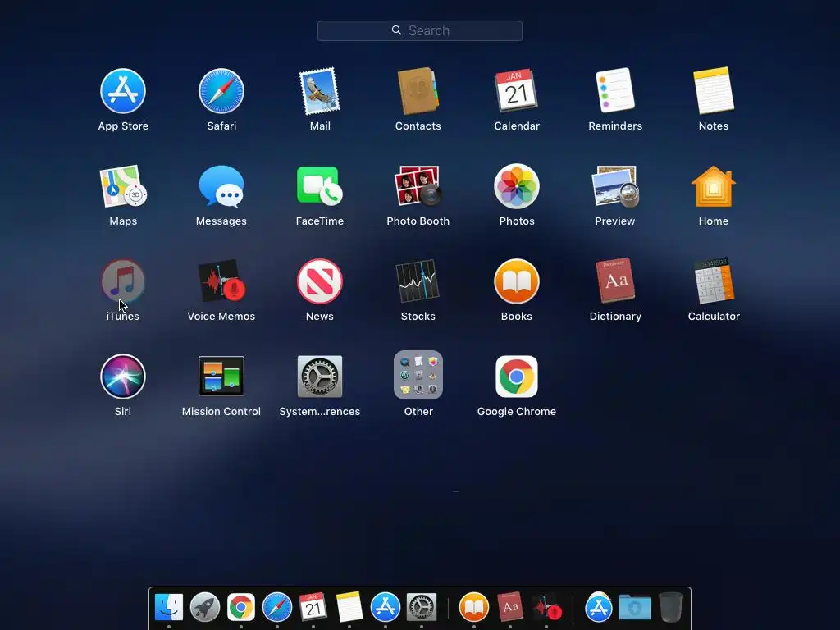
Task: Launch the Preview app
Action: 615,186
